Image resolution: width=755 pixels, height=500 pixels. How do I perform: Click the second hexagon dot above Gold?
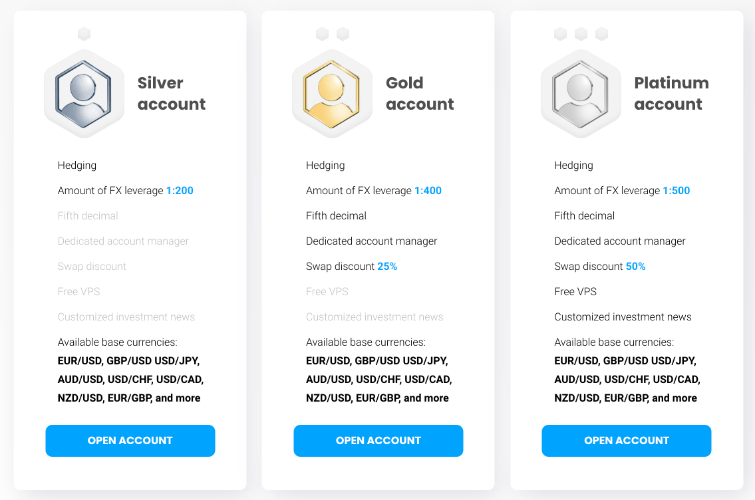pos(343,34)
